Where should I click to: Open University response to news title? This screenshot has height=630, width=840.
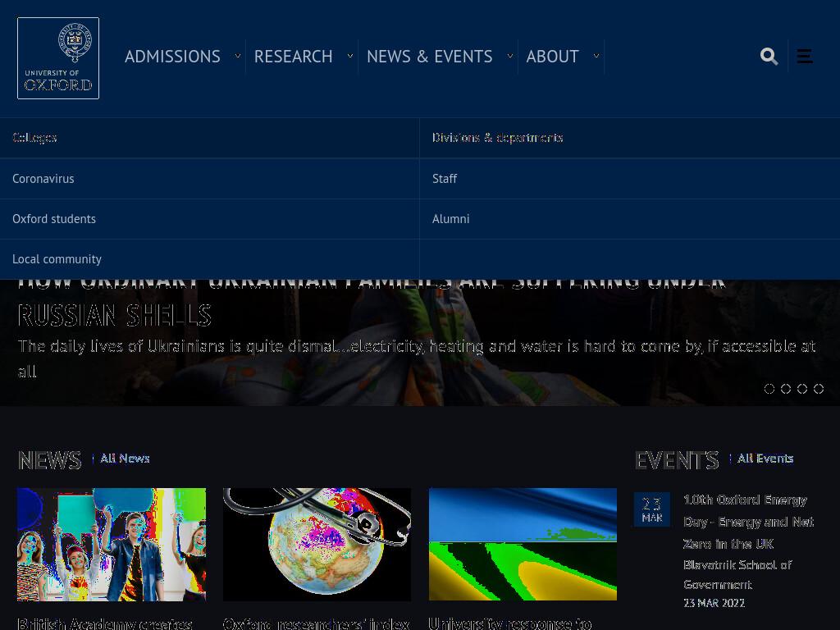tap(510, 623)
